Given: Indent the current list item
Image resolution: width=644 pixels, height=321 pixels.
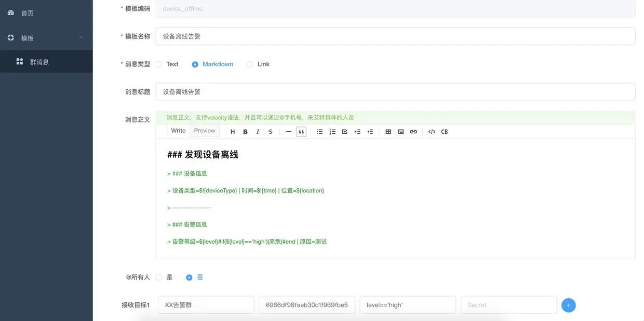Looking at the screenshot, I should click(357, 132).
